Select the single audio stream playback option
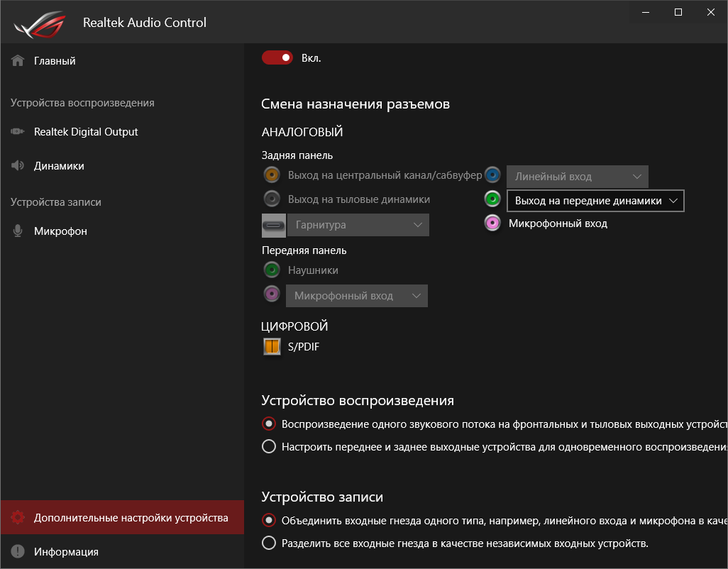This screenshot has width=728, height=569. pyautogui.click(x=269, y=424)
